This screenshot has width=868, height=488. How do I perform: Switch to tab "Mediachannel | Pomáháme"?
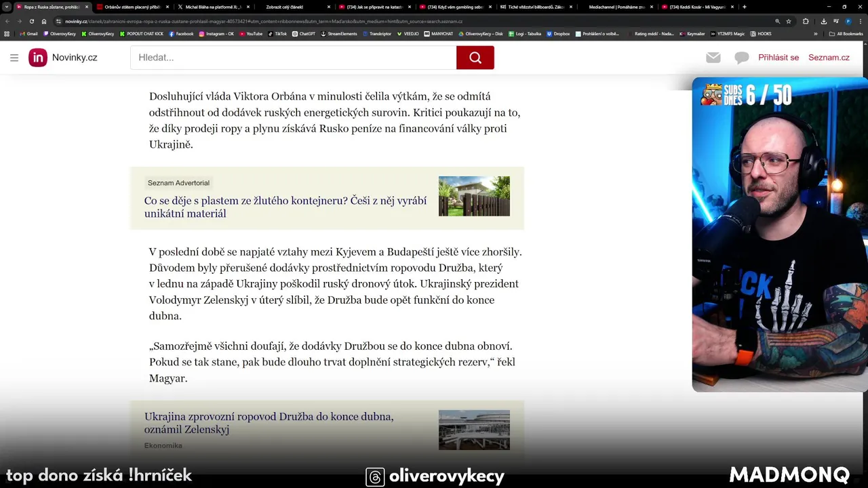click(616, 7)
